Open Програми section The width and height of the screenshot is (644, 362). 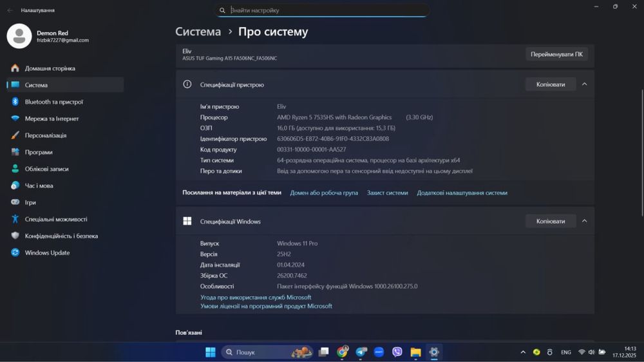click(x=39, y=152)
